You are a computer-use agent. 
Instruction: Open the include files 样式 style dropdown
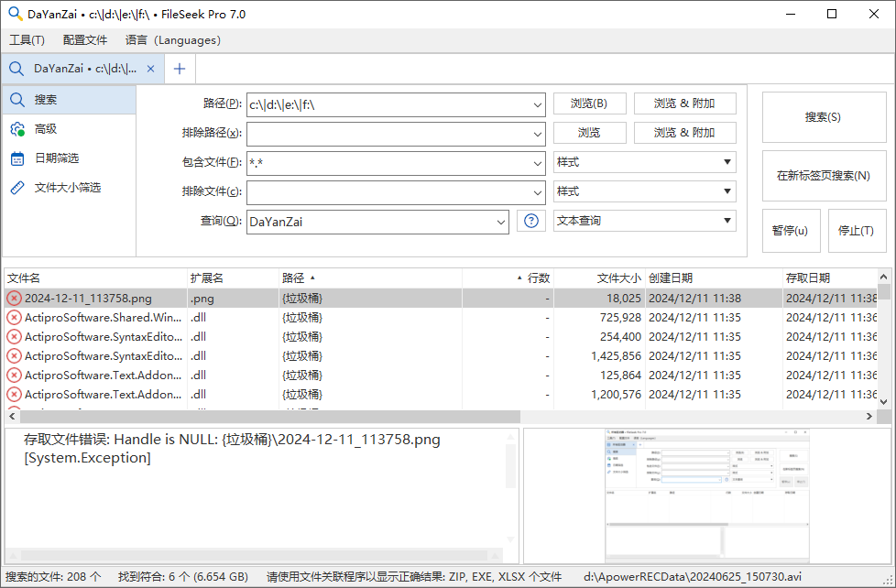point(645,162)
